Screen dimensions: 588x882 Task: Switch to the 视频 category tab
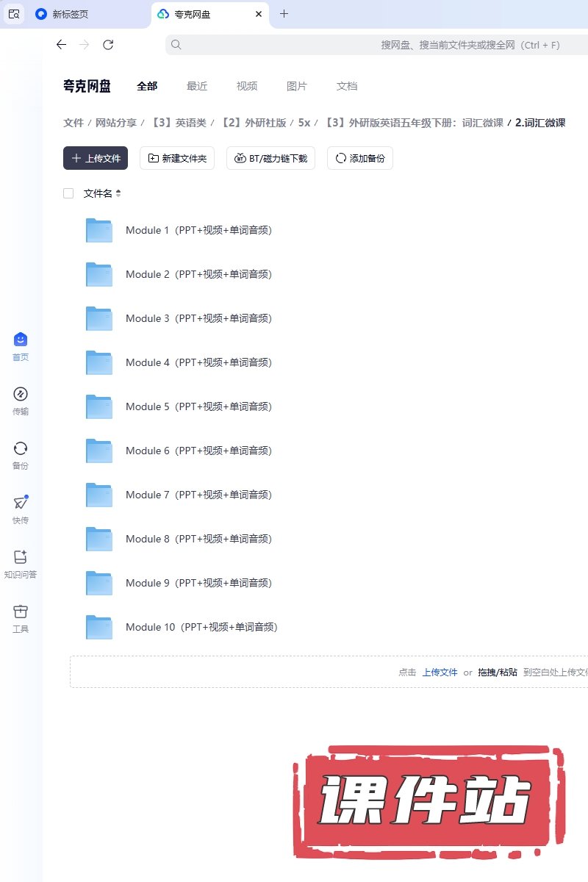(247, 86)
